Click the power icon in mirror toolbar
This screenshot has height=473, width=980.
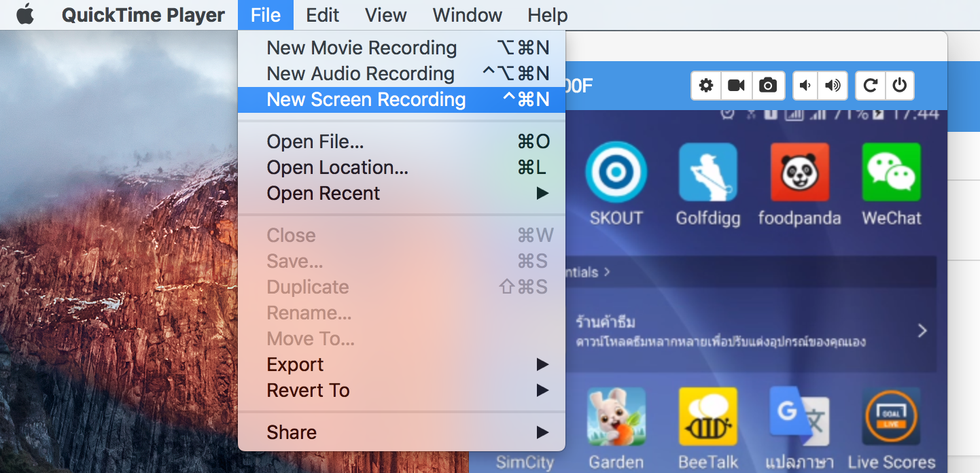(x=900, y=86)
